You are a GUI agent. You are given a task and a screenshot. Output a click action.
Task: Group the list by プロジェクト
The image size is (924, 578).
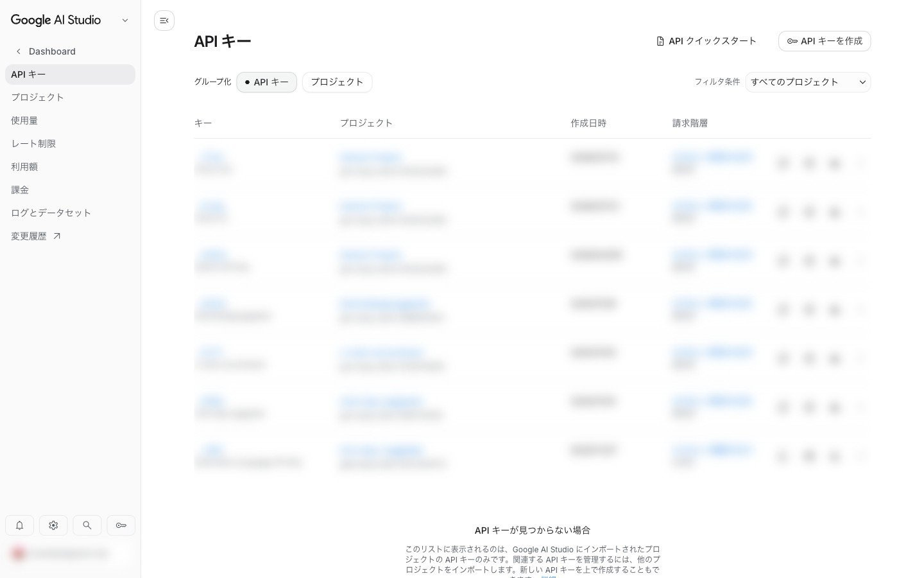pyautogui.click(x=337, y=82)
